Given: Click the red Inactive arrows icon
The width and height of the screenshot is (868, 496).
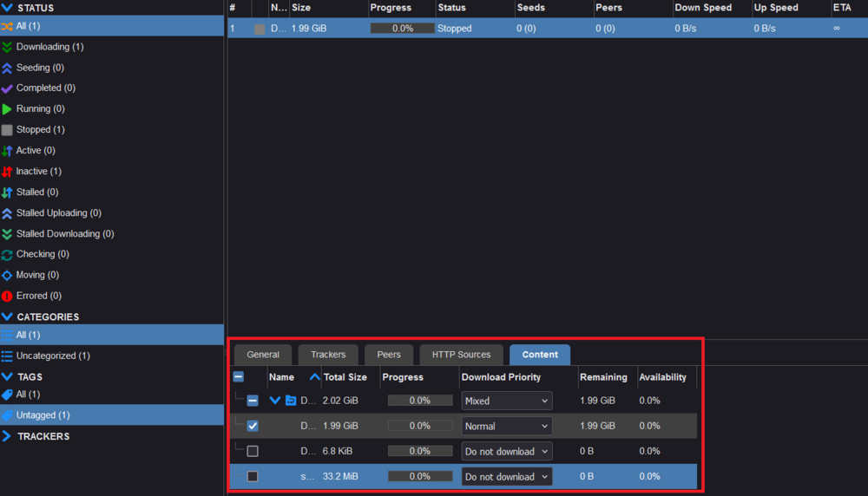Looking at the screenshot, I should [x=7, y=172].
